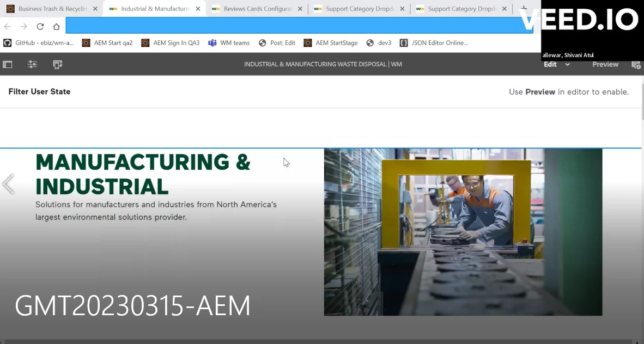Open dev3 bookmark
This screenshot has height=344, width=644.
[x=379, y=42]
